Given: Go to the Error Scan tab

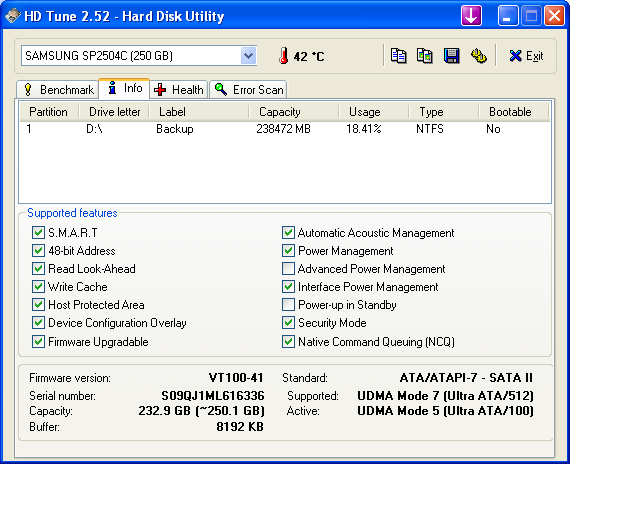Looking at the screenshot, I should click(249, 89).
